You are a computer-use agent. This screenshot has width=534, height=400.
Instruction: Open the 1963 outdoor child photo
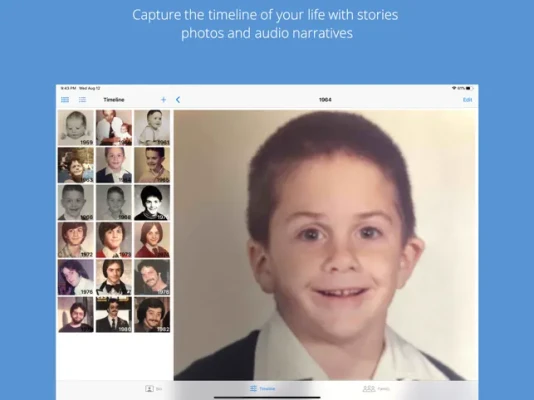(x=76, y=165)
